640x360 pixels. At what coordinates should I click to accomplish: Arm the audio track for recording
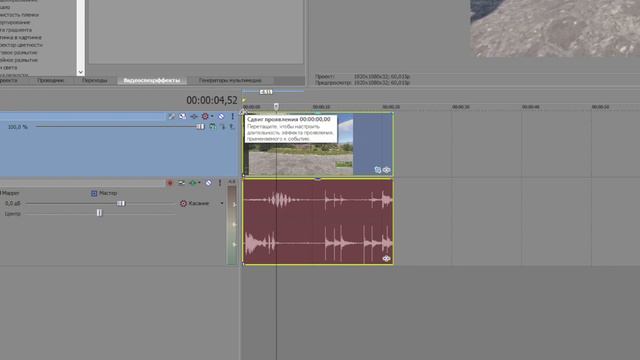(170, 183)
